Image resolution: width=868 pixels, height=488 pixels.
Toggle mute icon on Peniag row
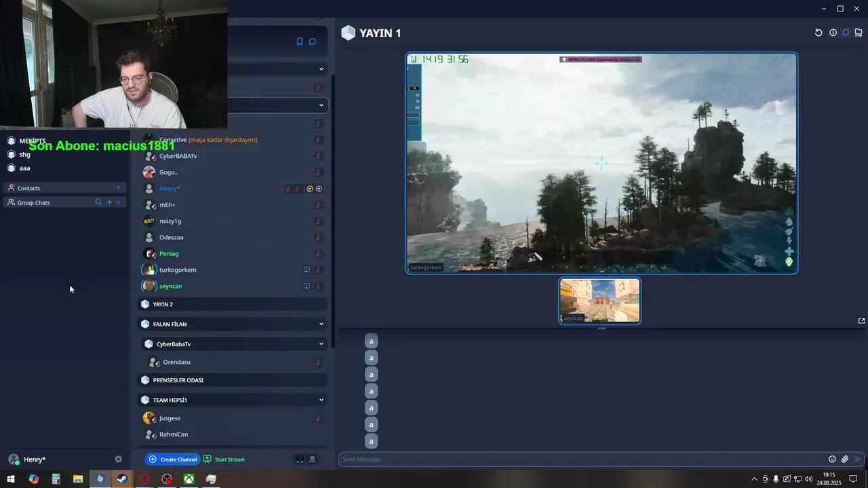pos(319,253)
